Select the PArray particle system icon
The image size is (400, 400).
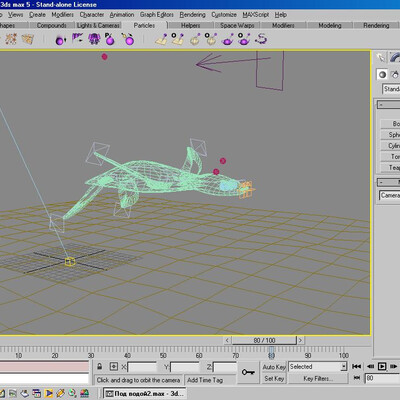tap(110, 39)
